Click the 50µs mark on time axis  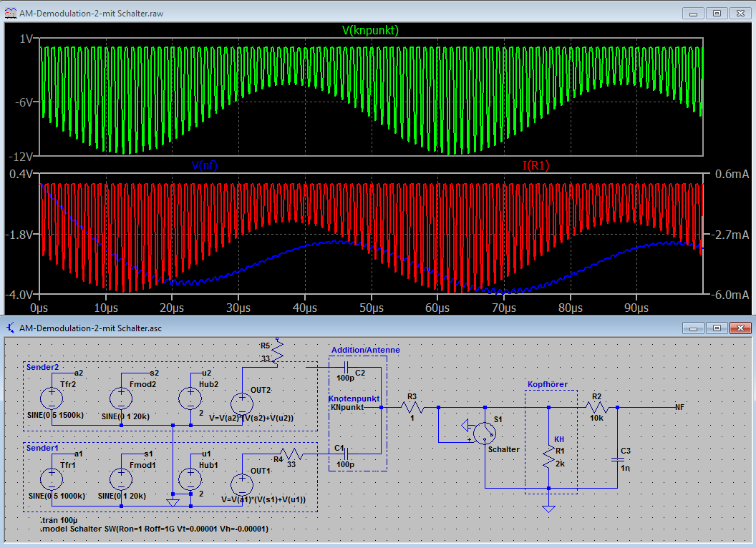371,307
